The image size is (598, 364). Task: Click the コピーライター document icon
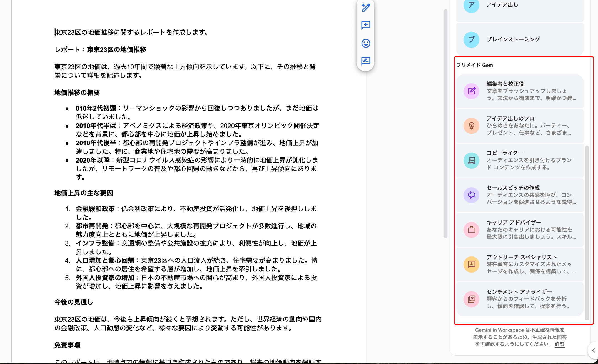pyautogui.click(x=472, y=160)
